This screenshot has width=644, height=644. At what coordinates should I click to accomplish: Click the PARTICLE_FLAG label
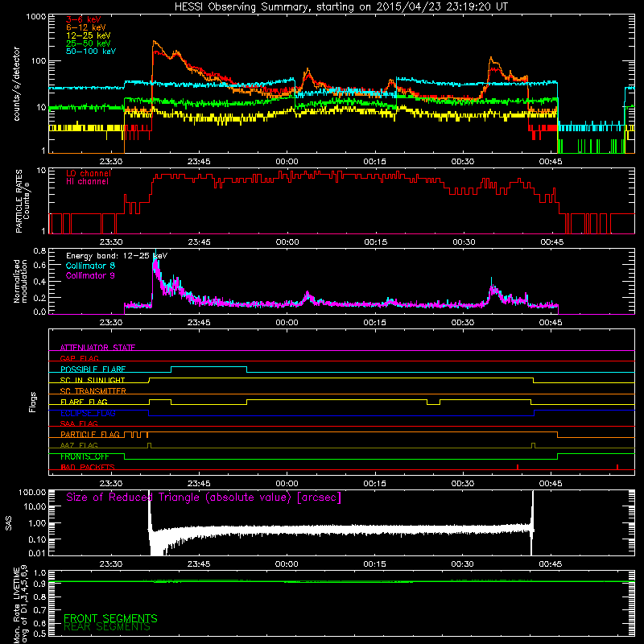(90, 435)
